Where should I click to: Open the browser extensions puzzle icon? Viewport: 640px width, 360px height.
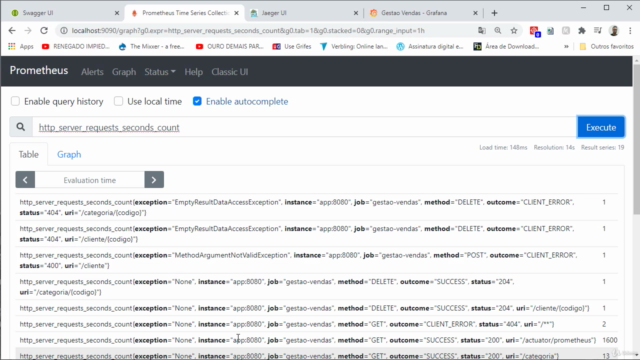582,31
